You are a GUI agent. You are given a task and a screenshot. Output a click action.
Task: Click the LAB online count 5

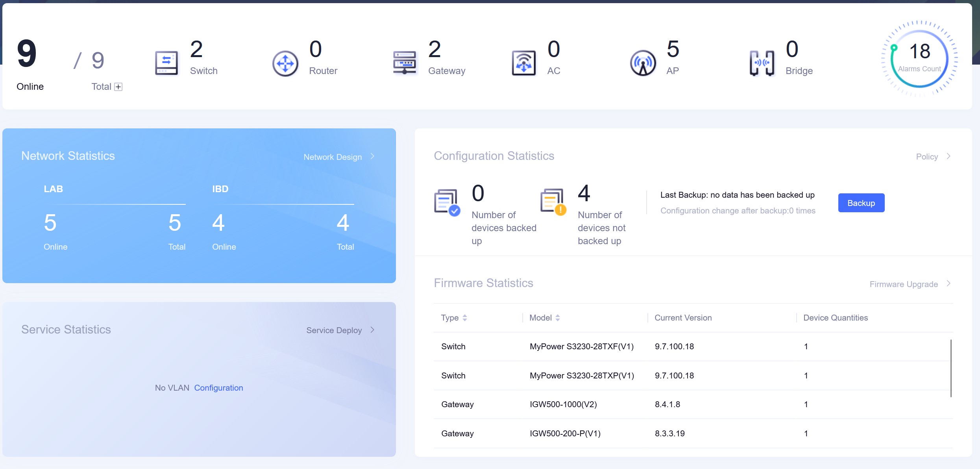(50, 223)
